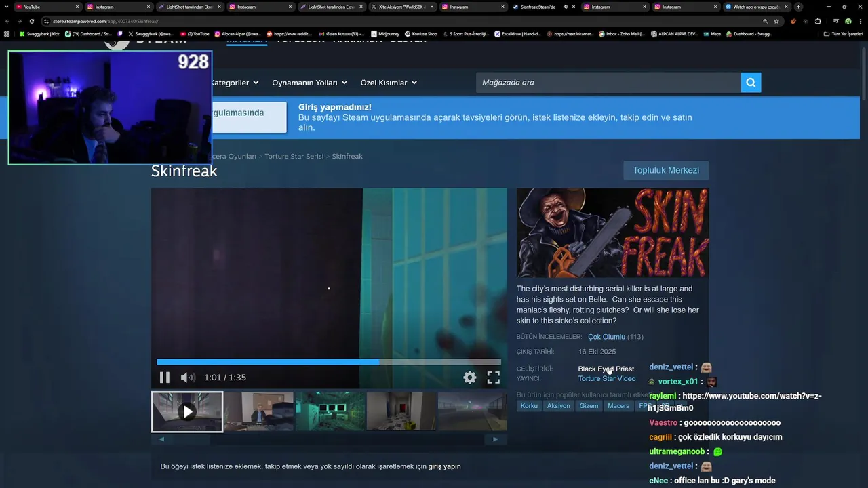
Task: Open the Çok Olumlu reviews link
Action: point(606,337)
